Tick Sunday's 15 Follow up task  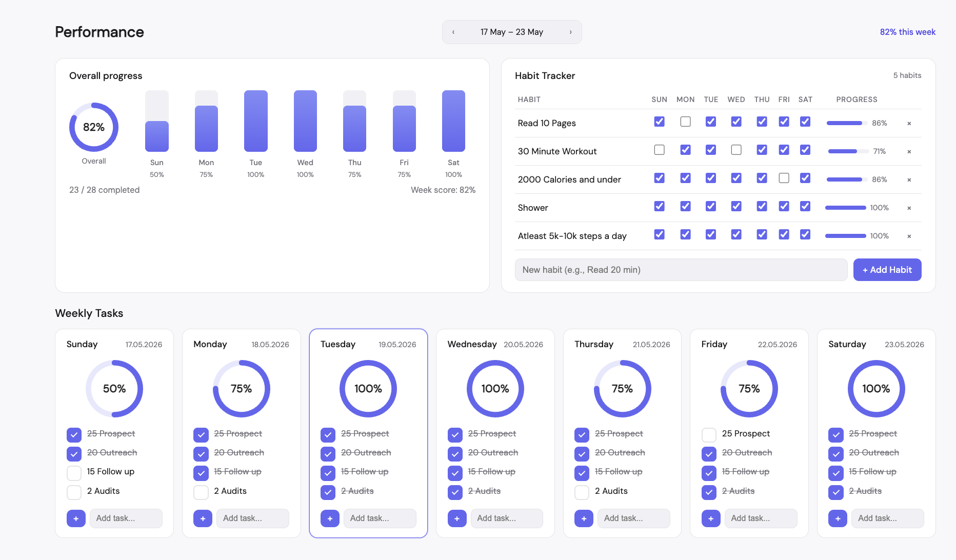coord(74,473)
